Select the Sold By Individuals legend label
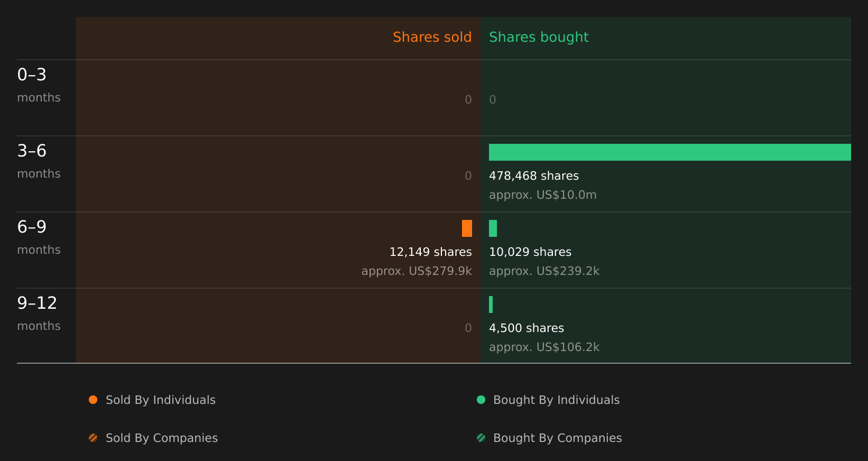 (x=161, y=400)
